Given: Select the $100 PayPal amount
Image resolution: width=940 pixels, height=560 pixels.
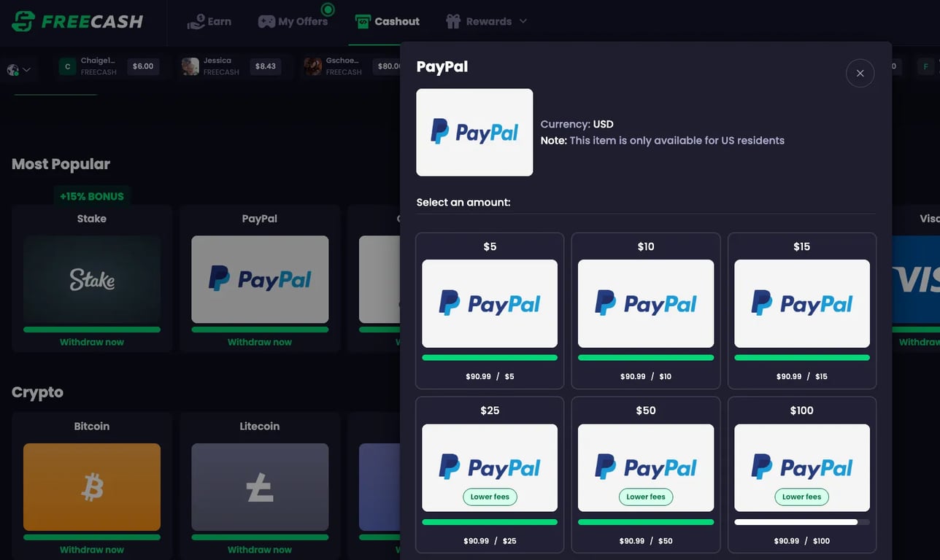Looking at the screenshot, I should (802, 475).
